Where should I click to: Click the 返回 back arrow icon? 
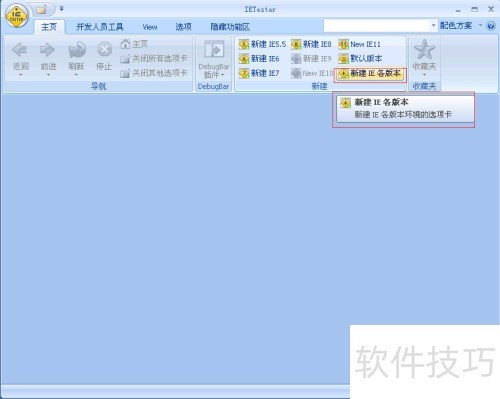coord(20,50)
